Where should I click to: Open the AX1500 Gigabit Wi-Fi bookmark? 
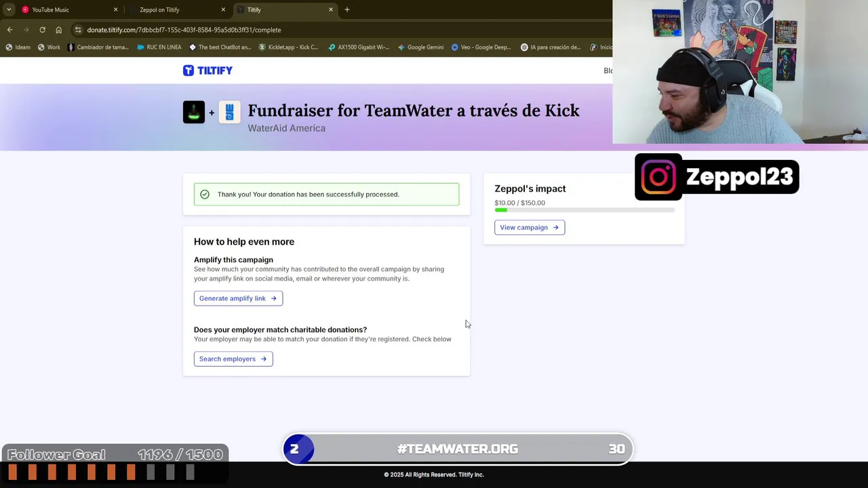pos(358,47)
